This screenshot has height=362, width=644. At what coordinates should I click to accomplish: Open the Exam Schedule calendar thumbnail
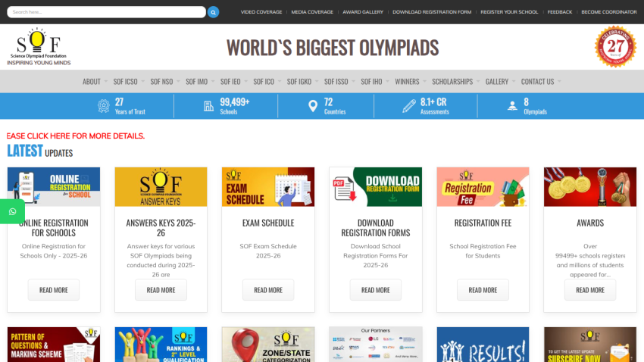coord(268,187)
